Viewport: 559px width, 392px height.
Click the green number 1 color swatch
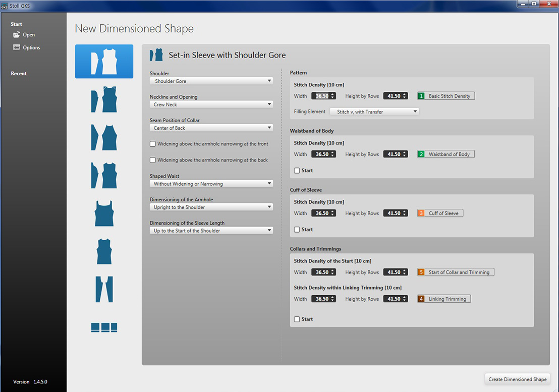point(421,96)
